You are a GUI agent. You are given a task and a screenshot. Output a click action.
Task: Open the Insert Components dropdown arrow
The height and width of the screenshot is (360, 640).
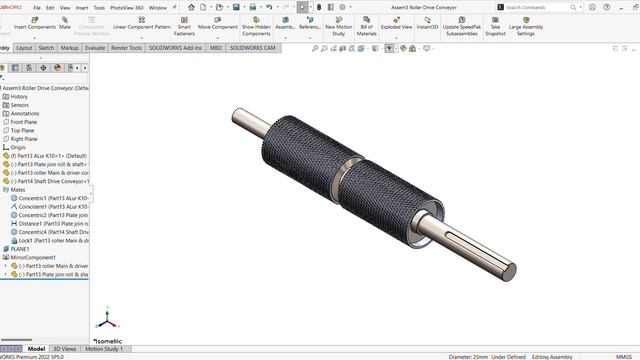tap(35, 38)
